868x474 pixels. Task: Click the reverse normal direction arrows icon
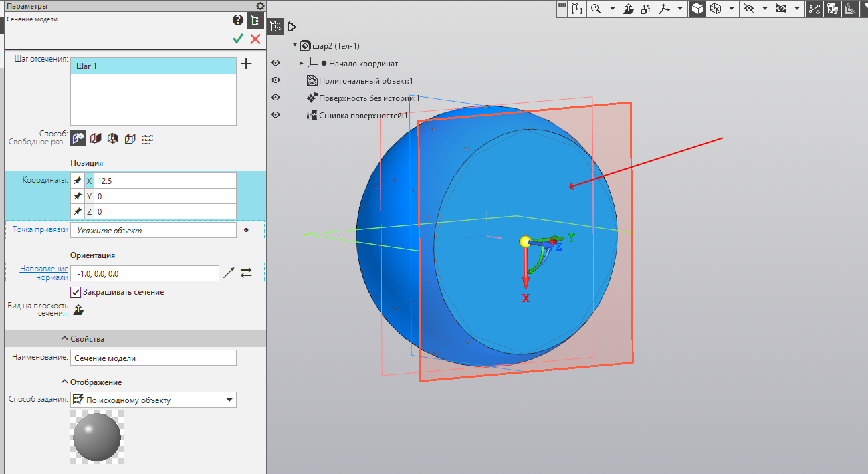tap(246, 273)
